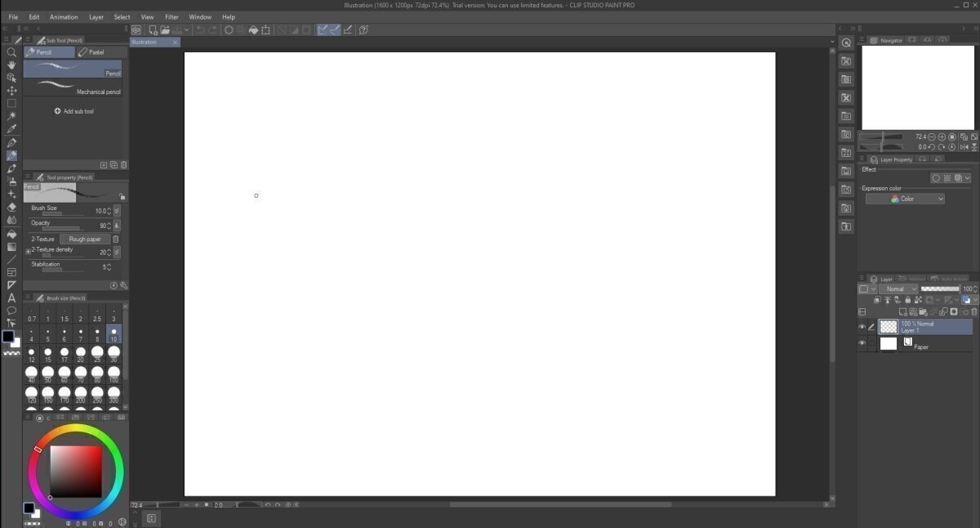Open the save options dropdown arrow
The height and width of the screenshot is (528, 980).
(188, 30)
